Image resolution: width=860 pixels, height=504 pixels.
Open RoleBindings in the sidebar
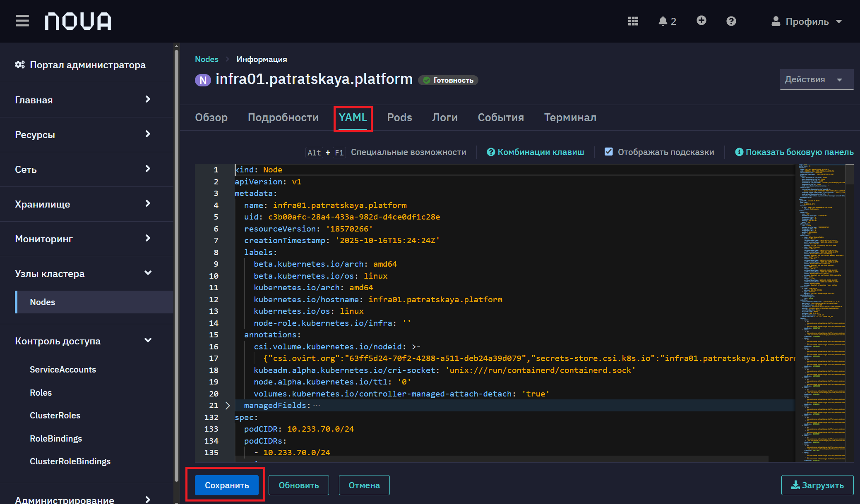[56, 439]
